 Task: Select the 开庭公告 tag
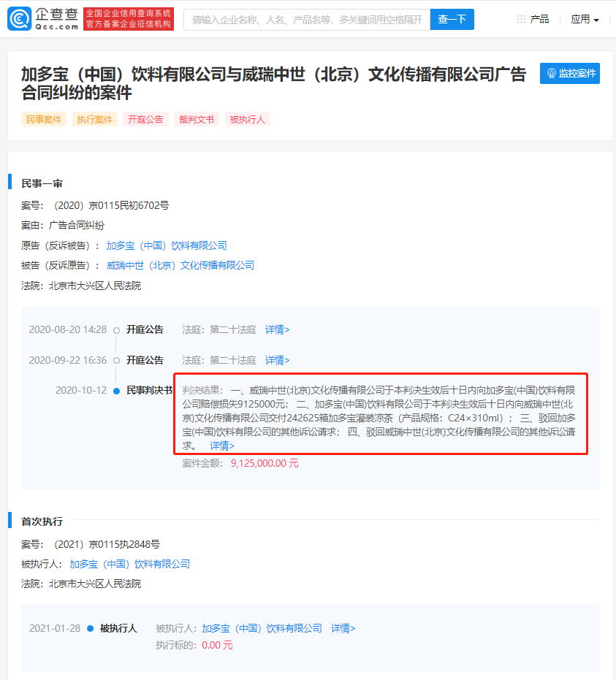point(145,120)
